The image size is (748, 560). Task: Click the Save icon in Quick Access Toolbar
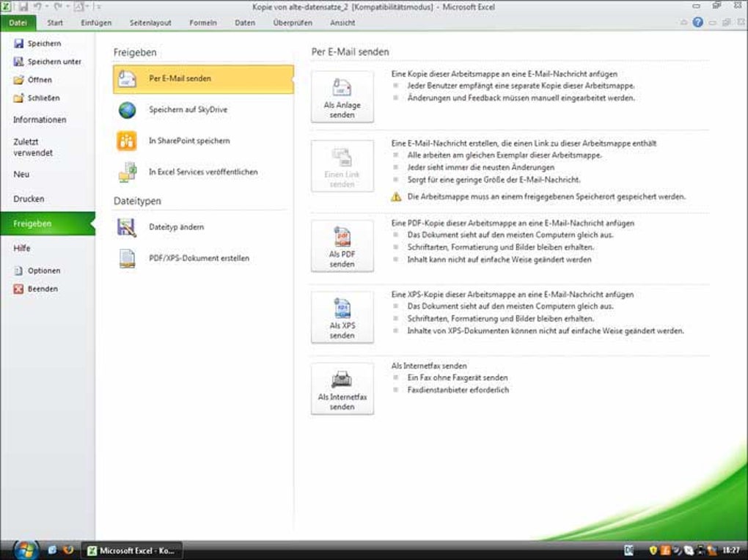(23, 7)
